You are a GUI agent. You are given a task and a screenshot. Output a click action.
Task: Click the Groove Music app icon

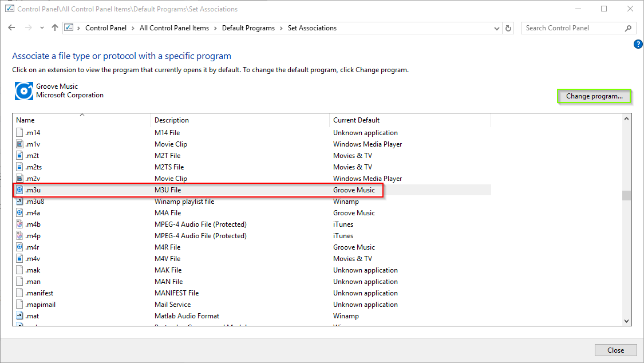24,90
